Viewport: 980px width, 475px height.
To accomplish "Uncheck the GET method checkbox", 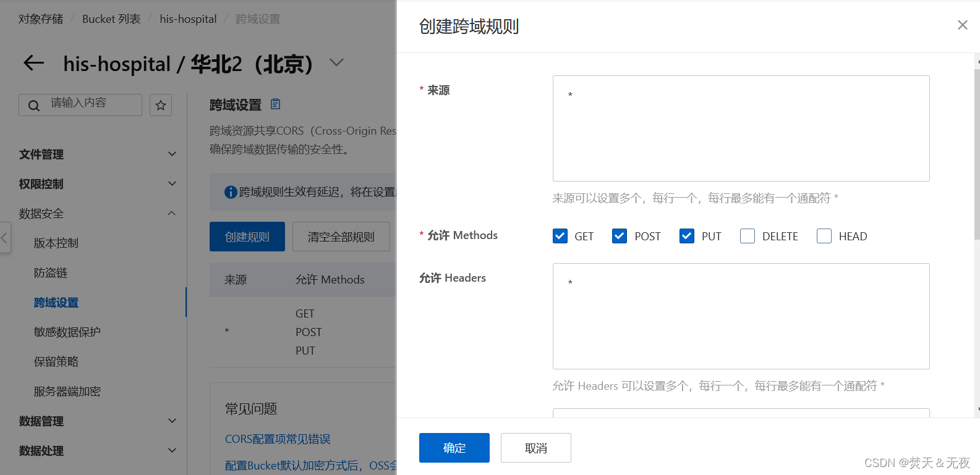I will tap(560, 236).
